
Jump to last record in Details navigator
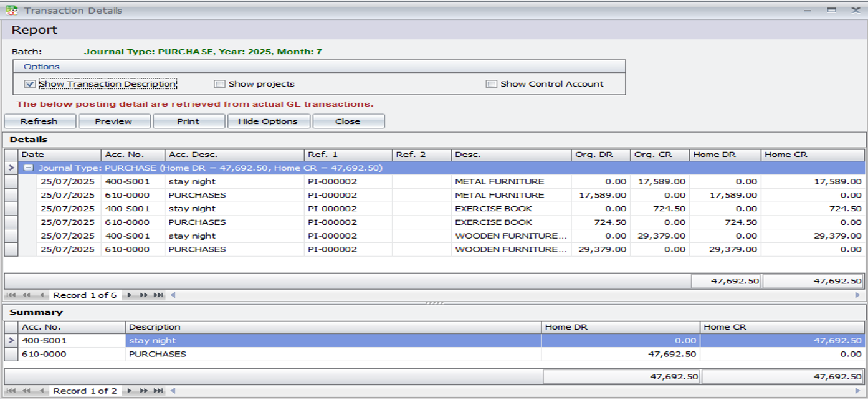158,295
